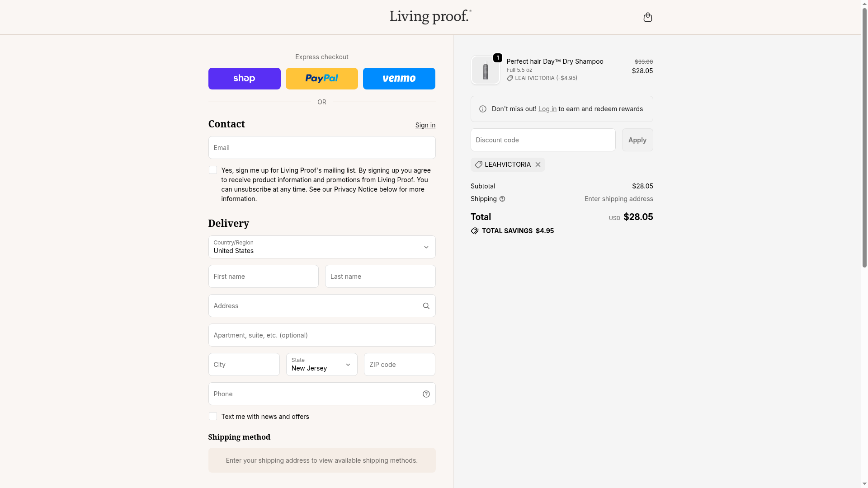Remove the LEAHVICTORIA discount code

(x=538, y=164)
